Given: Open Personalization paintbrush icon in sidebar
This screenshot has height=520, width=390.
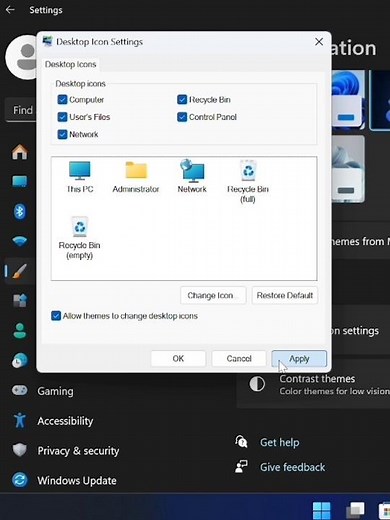Looking at the screenshot, I should click(20, 271).
